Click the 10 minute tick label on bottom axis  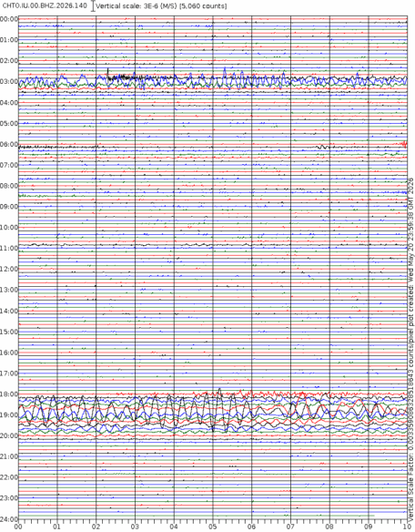tap(407, 527)
